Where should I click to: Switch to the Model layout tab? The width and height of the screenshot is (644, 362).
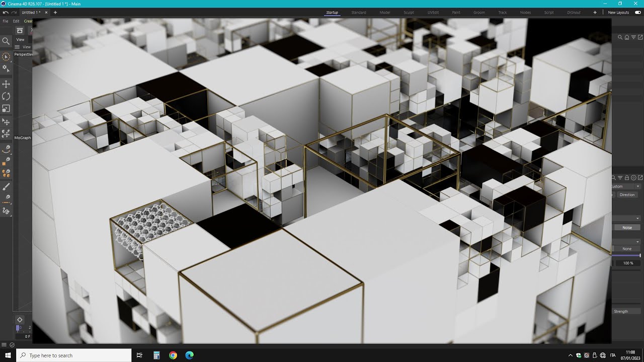point(385,13)
